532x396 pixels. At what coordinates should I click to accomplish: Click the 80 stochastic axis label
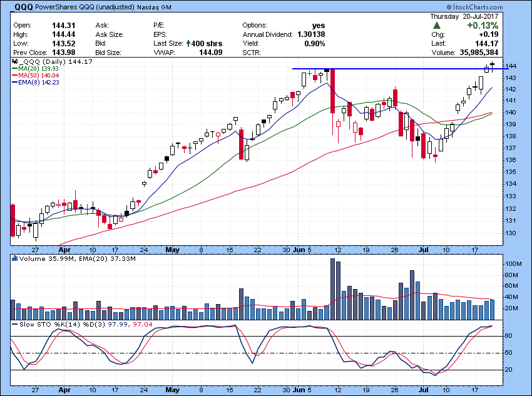tap(509, 336)
